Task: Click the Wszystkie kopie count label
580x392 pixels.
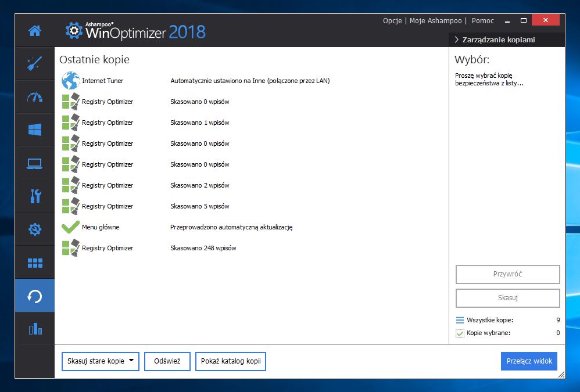Action: click(490, 320)
